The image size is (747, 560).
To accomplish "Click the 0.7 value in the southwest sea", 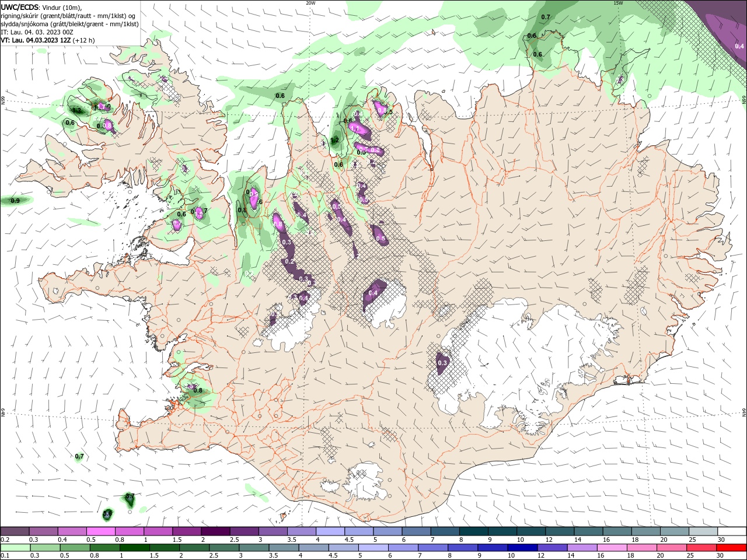I will click(79, 456).
